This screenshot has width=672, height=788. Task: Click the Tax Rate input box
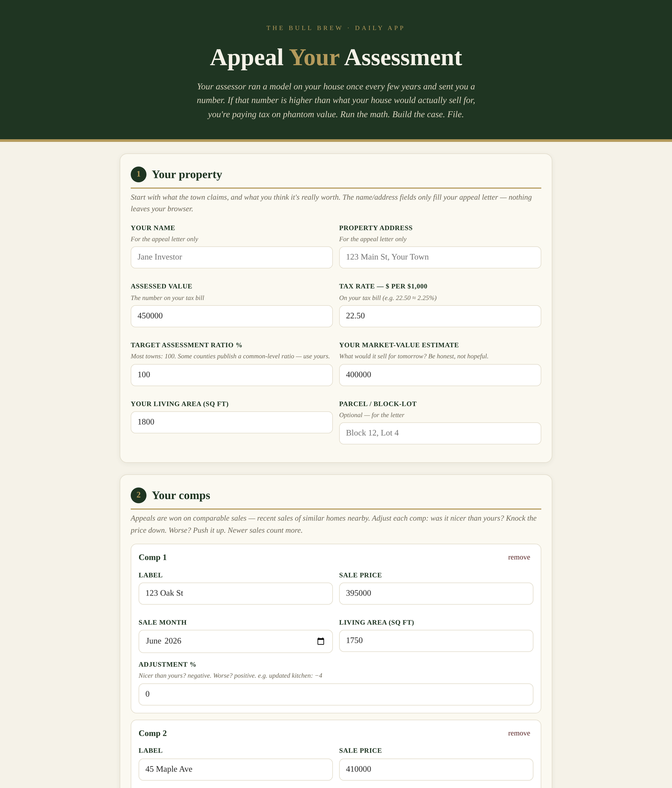(440, 316)
